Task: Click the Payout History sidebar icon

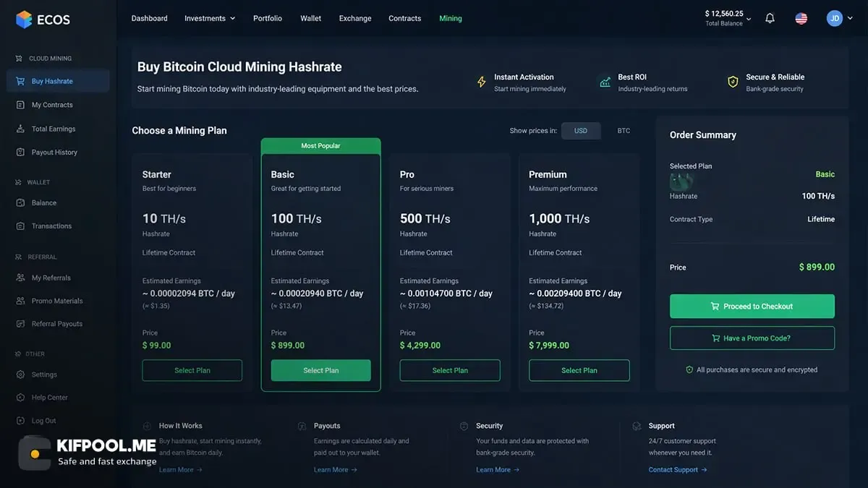Action: pyautogui.click(x=20, y=152)
